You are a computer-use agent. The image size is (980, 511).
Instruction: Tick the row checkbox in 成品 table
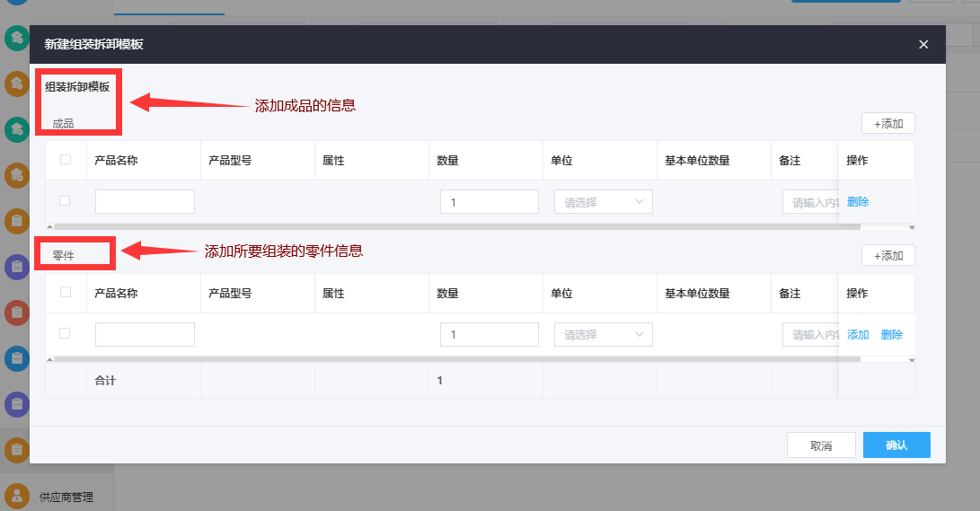(65, 201)
